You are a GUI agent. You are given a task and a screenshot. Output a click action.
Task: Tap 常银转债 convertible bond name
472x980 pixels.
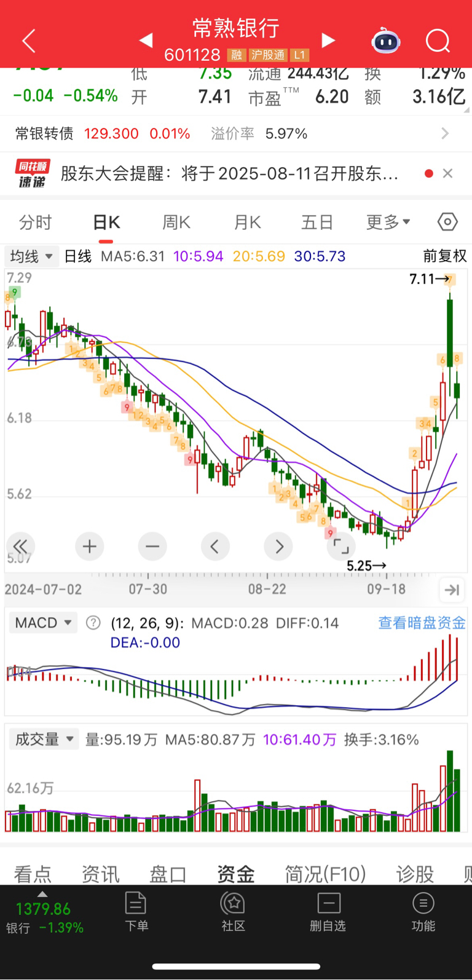pos(44,133)
